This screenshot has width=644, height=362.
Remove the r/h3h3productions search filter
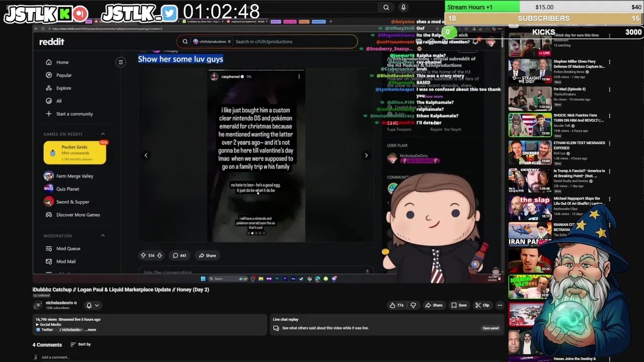tap(229, 42)
